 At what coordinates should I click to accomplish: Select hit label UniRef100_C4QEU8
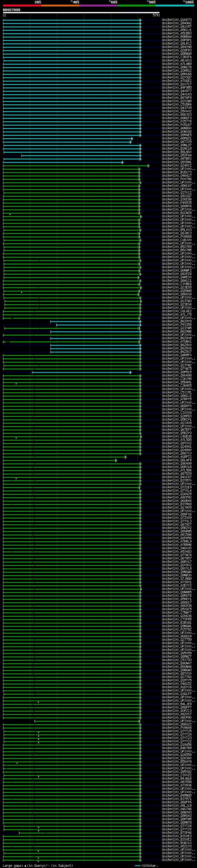(177, 436)
